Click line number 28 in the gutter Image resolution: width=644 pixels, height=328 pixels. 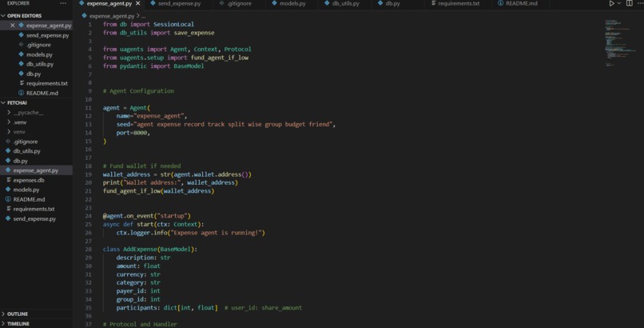(89, 250)
